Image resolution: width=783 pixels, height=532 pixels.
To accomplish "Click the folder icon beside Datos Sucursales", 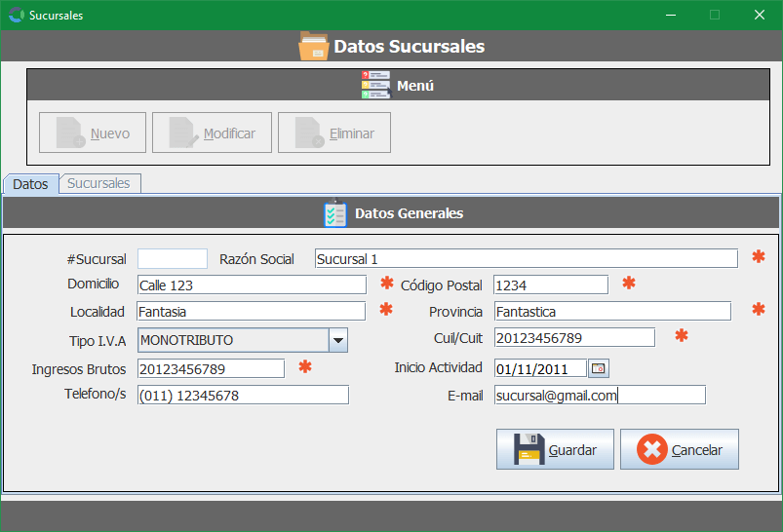I will pyautogui.click(x=313, y=46).
